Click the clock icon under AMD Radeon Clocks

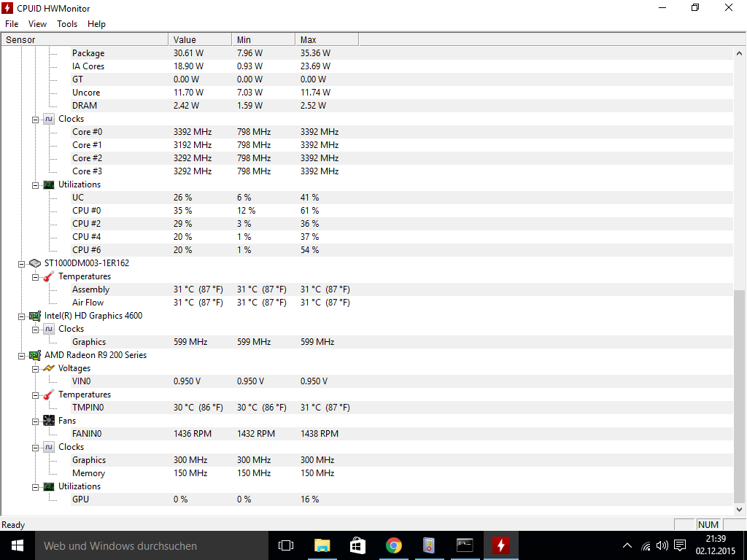pyautogui.click(x=49, y=447)
